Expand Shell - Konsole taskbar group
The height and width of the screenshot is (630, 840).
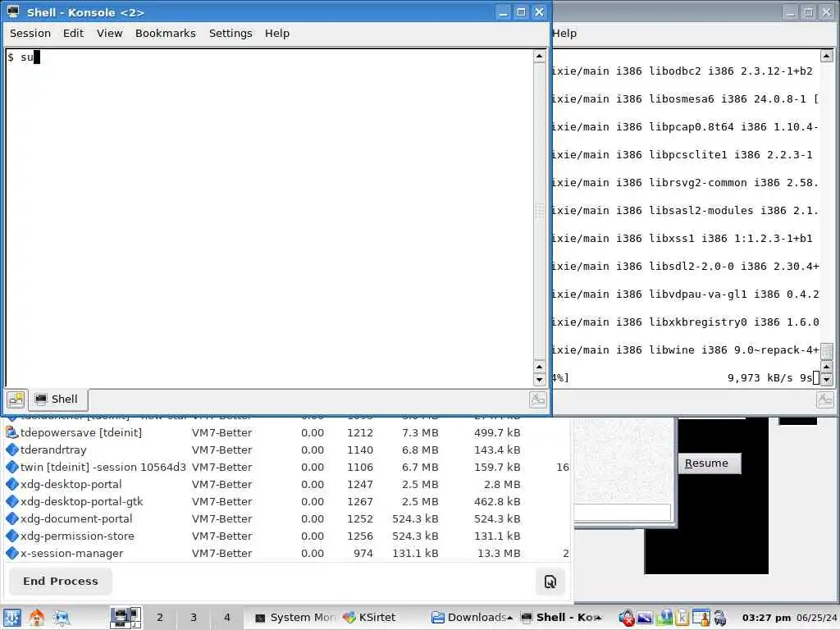[561, 618]
